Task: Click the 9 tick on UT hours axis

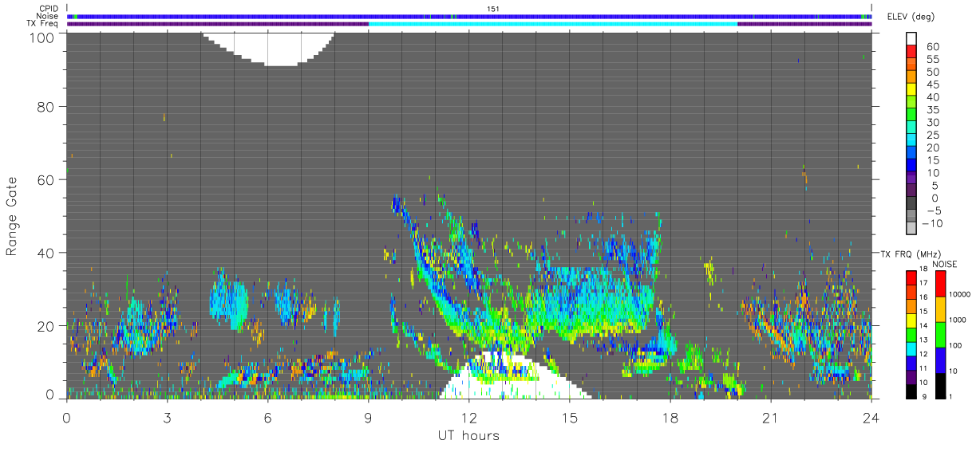Action: 368,418
